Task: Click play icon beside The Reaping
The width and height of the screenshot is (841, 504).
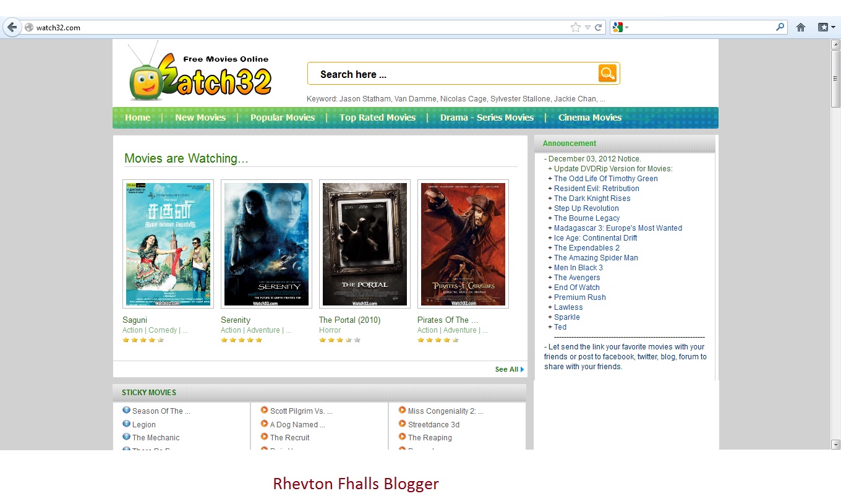Action: [402, 437]
